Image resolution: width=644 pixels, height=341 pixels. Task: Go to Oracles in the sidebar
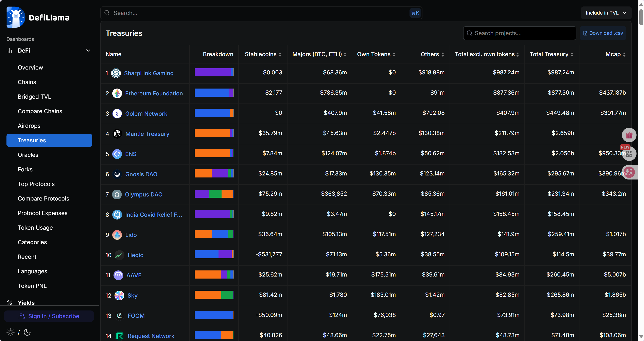(28, 155)
